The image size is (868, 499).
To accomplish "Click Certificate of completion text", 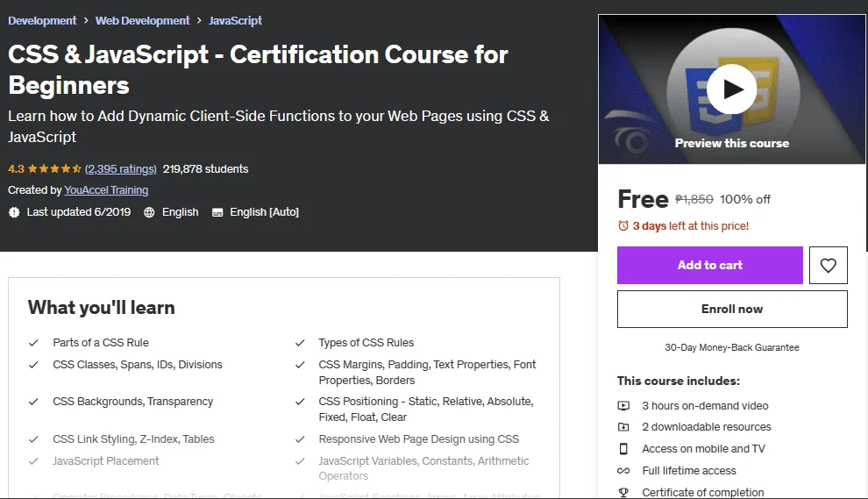I will click(703, 492).
